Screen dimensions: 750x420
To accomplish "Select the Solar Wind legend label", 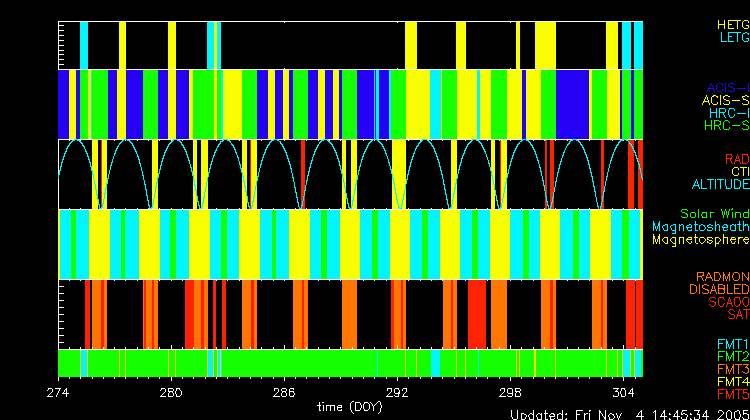I will (x=714, y=214).
